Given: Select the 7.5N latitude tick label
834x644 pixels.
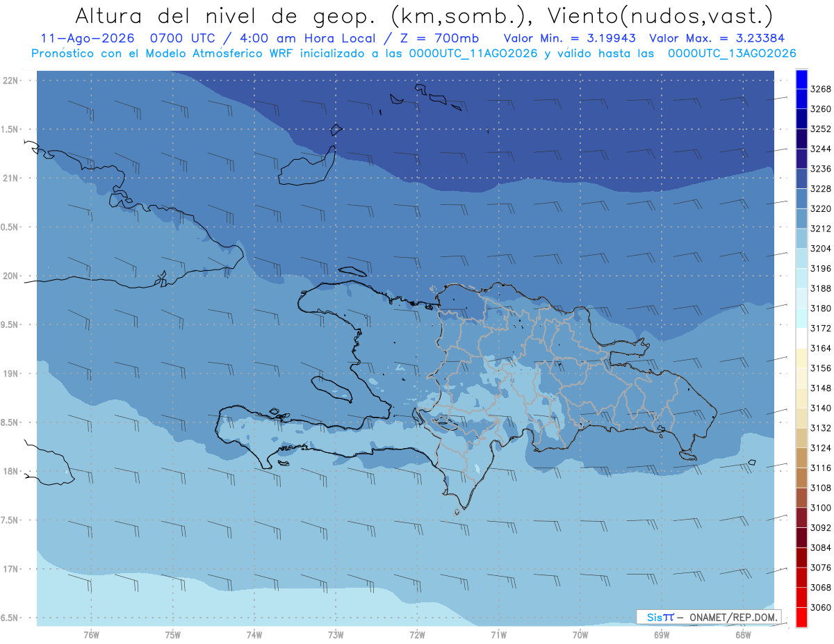Looking at the screenshot, I should click(x=10, y=520).
